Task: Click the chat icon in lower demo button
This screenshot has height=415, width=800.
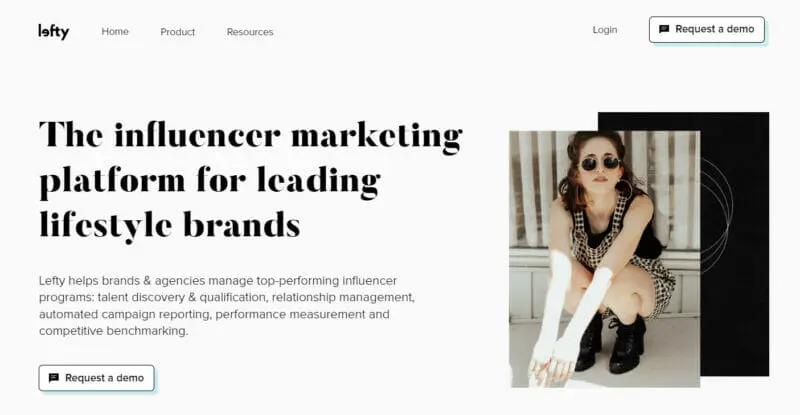Action: pyautogui.click(x=54, y=378)
